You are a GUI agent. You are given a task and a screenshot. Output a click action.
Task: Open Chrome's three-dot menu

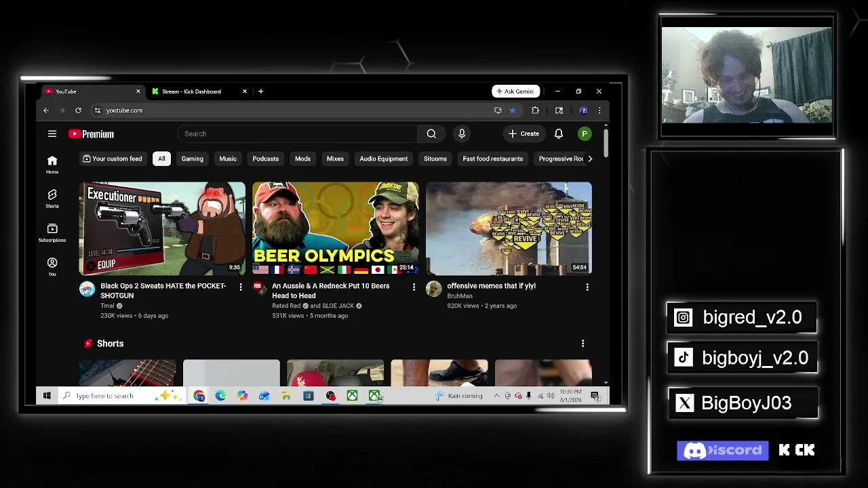point(599,110)
